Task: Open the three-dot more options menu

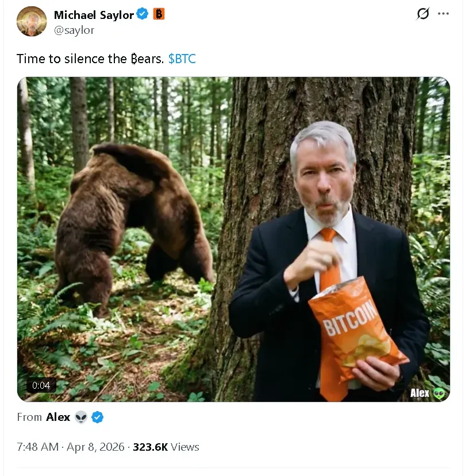Action: click(x=443, y=14)
